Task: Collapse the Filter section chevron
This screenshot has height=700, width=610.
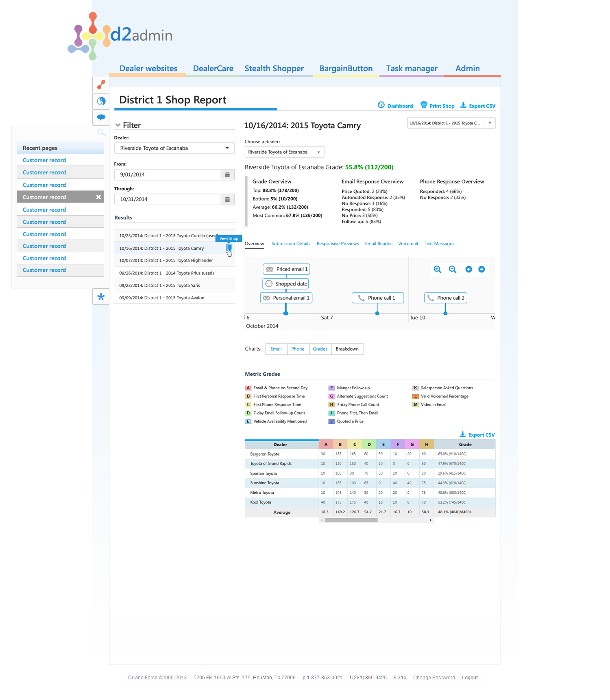Action: [x=118, y=125]
